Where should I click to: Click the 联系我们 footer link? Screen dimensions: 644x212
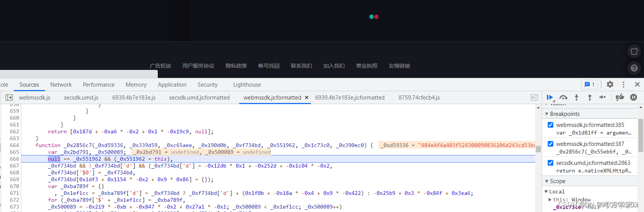302,66
